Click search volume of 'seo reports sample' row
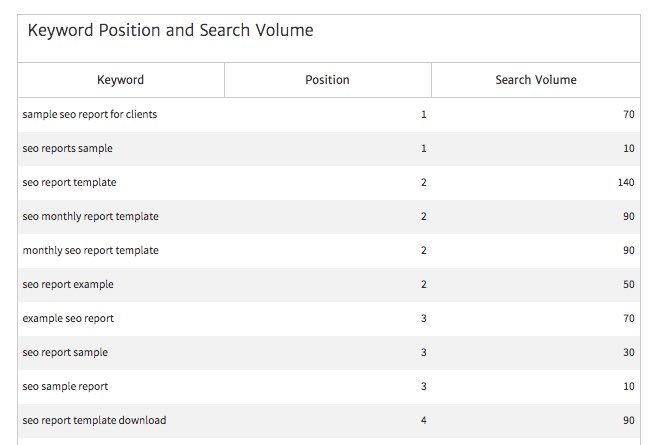Image resolution: width=653 pixels, height=445 pixels. [x=628, y=148]
